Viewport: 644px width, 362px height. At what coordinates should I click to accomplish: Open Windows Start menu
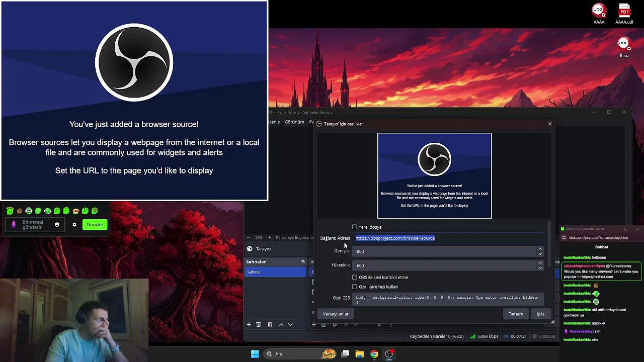point(255,354)
